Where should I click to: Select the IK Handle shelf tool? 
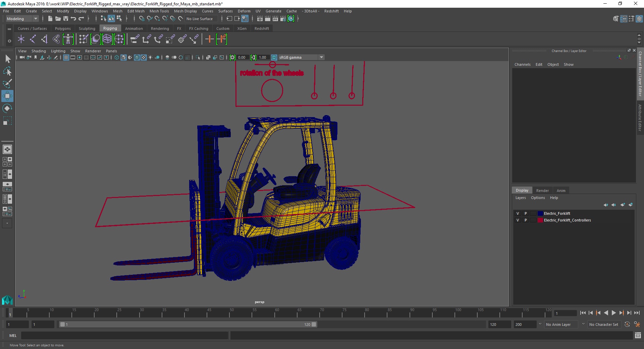[44, 39]
